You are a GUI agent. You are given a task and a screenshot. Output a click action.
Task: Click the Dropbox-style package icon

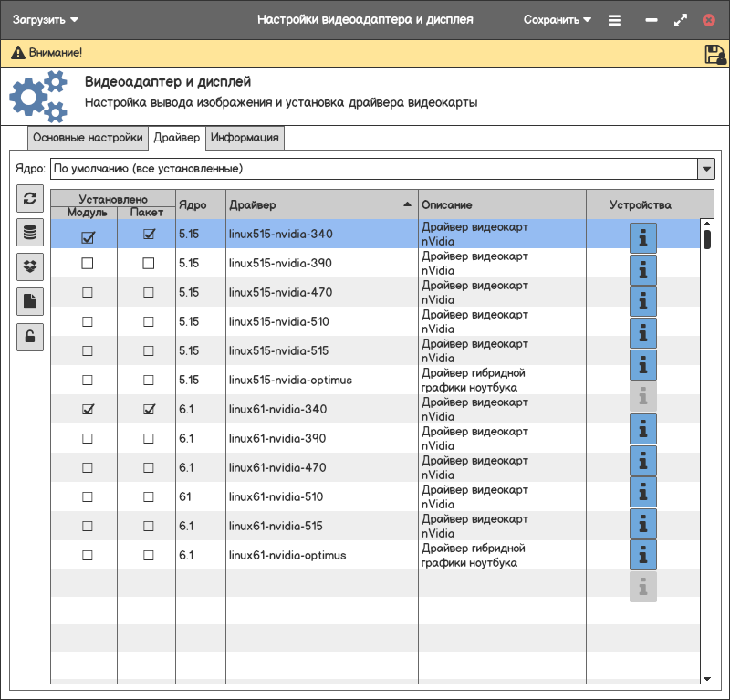click(x=30, y=267)
